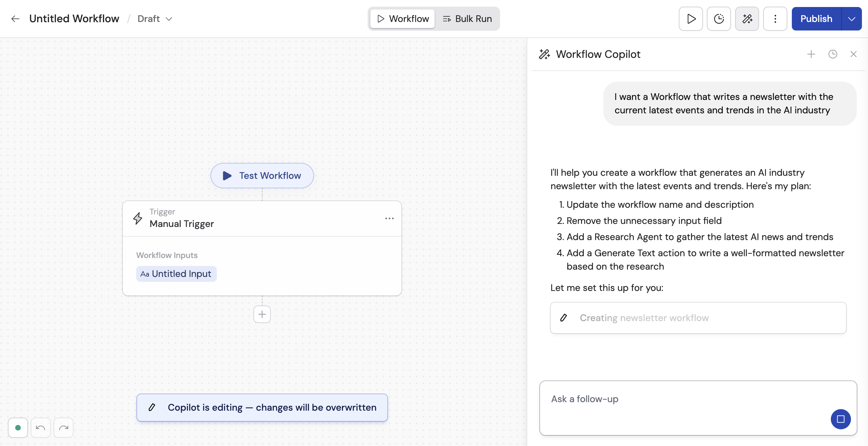The image size is (868, 446).
Task: Click the Publish button
Action: point(817,19)
